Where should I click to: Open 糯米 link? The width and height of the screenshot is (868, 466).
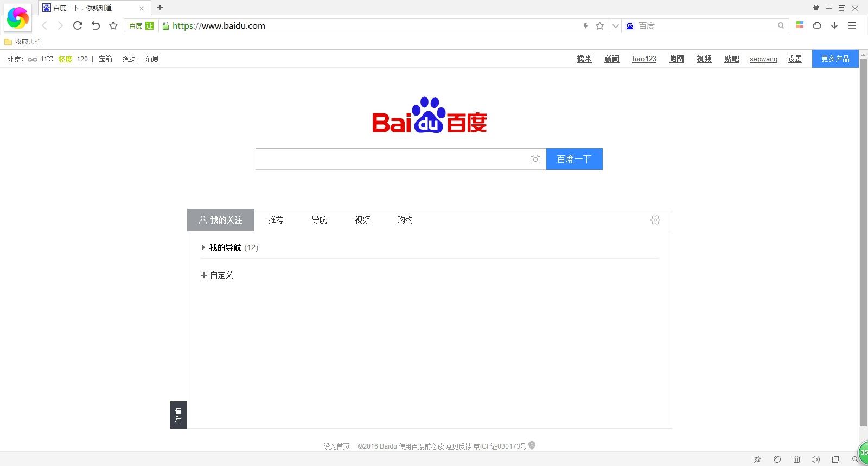point(584,59)
